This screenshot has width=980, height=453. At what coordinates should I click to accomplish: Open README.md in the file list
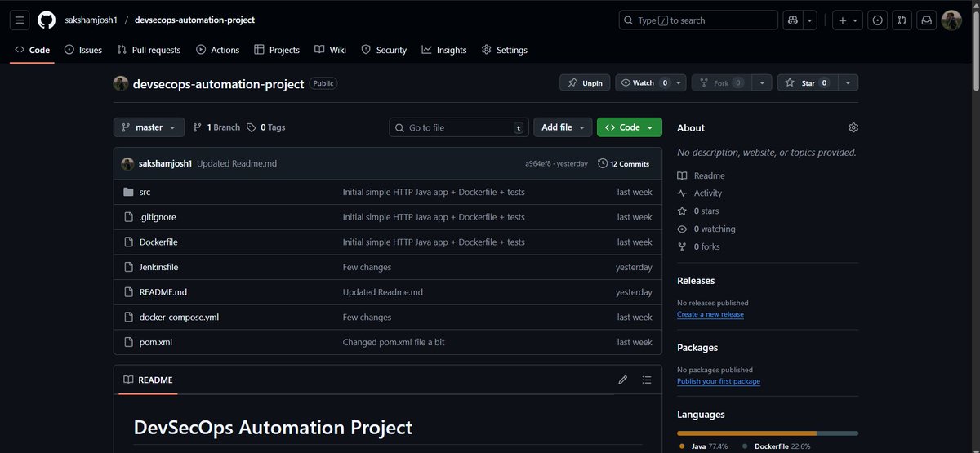click(163, 292)
